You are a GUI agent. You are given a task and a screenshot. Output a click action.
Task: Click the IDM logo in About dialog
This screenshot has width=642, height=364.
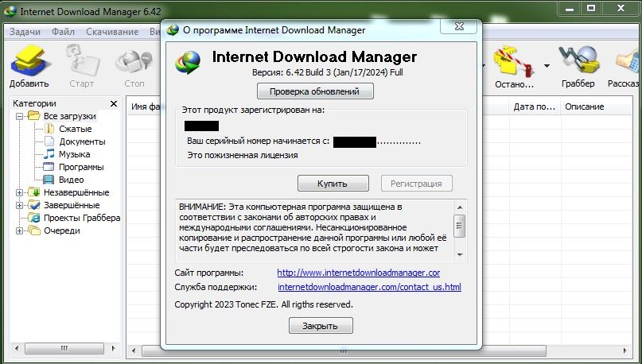(188, 63)
